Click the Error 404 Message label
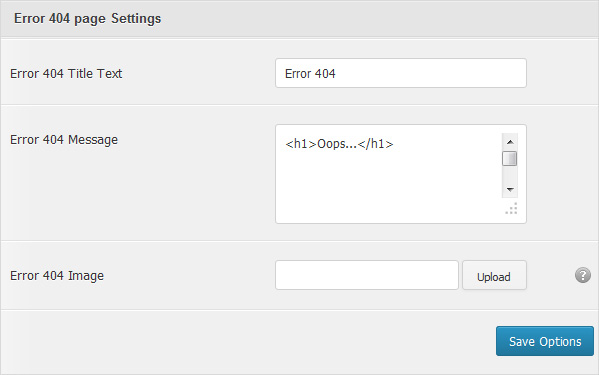This screenshot has width=599, height=375. [64, 140]
